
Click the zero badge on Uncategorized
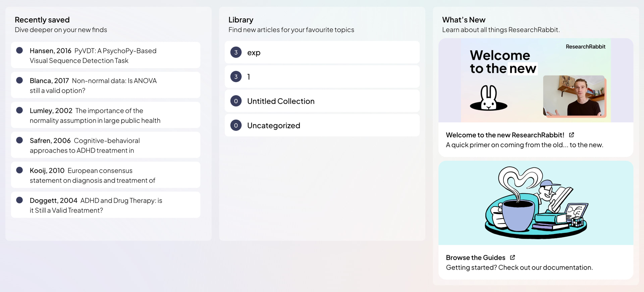(236, 126)
